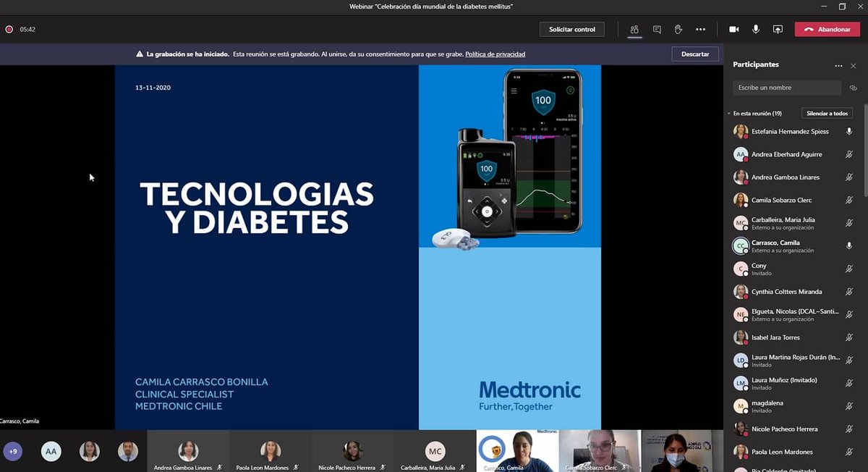
Task: Turn camera on or off
Action: 733,30
